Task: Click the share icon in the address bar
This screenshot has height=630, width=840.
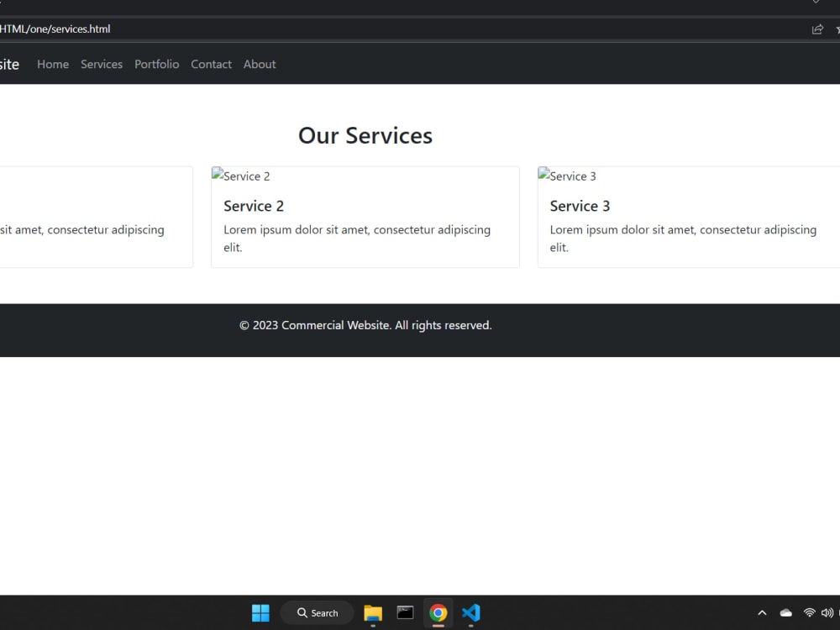Action: (x=816, y=29)
